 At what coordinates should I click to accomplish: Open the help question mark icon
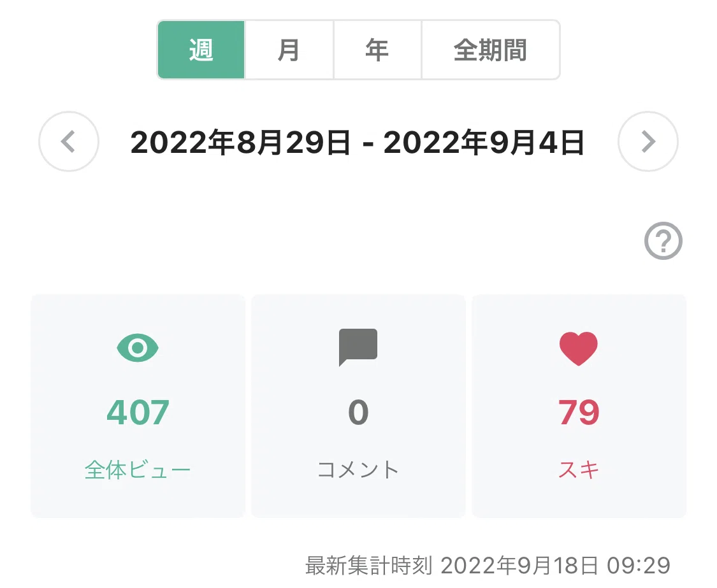[x=663, y=241]
